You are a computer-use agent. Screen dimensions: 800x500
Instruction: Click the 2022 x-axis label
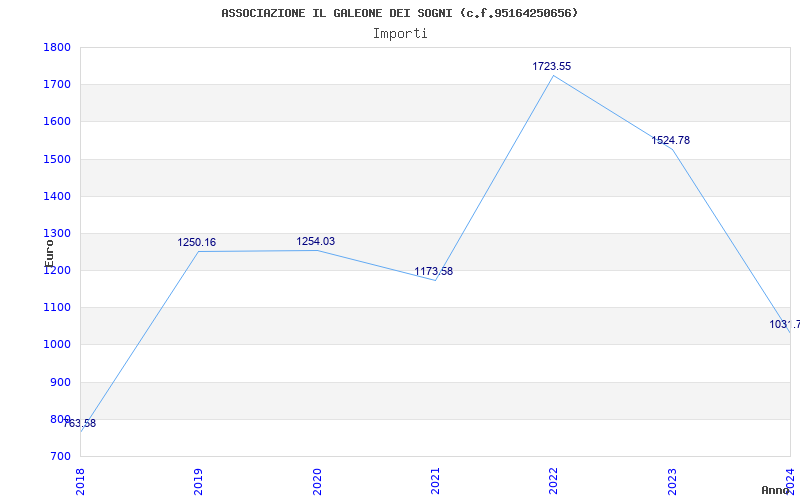click(x=553, y=482)
